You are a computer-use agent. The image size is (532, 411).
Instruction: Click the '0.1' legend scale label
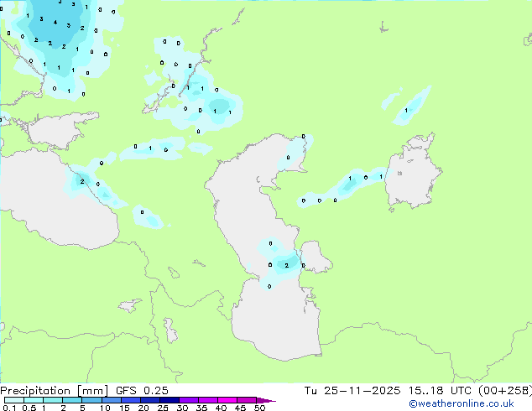click(x=9, y=408)
